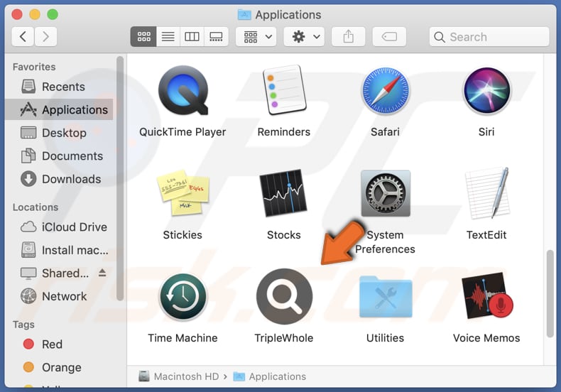Open the Utilities folder icon
Viewport: 561px width, 392px height.
(386, 297)
